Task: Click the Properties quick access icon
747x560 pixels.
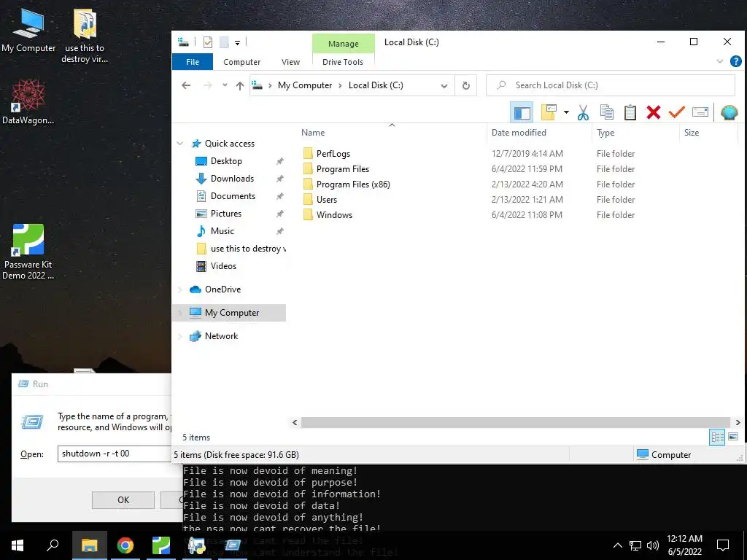Action: click(208, 42)
